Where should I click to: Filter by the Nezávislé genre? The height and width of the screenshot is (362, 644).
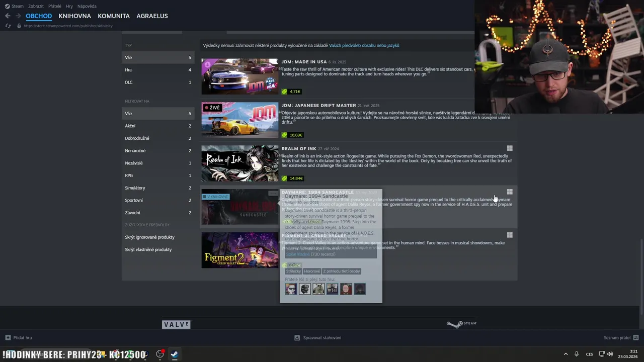click(157, 163)
